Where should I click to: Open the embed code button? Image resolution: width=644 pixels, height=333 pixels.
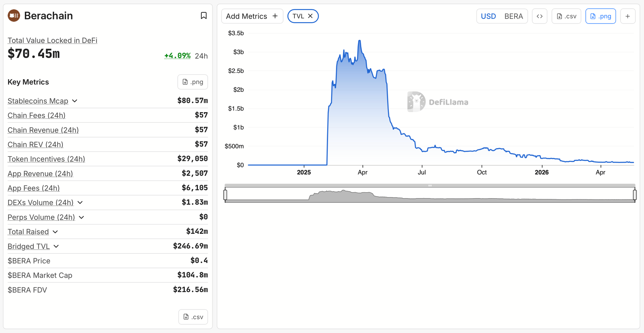tap(540, 16)
